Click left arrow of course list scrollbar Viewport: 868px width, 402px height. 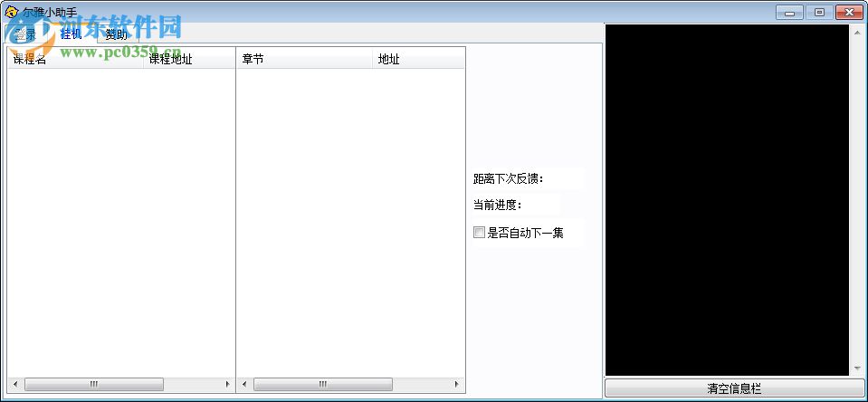[x=15, y=384]
